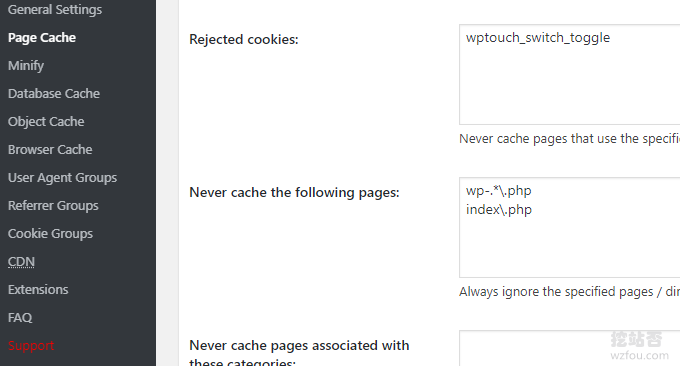
Task: Focus the Rejected cookies text area
Action: [x=570, y=75]
